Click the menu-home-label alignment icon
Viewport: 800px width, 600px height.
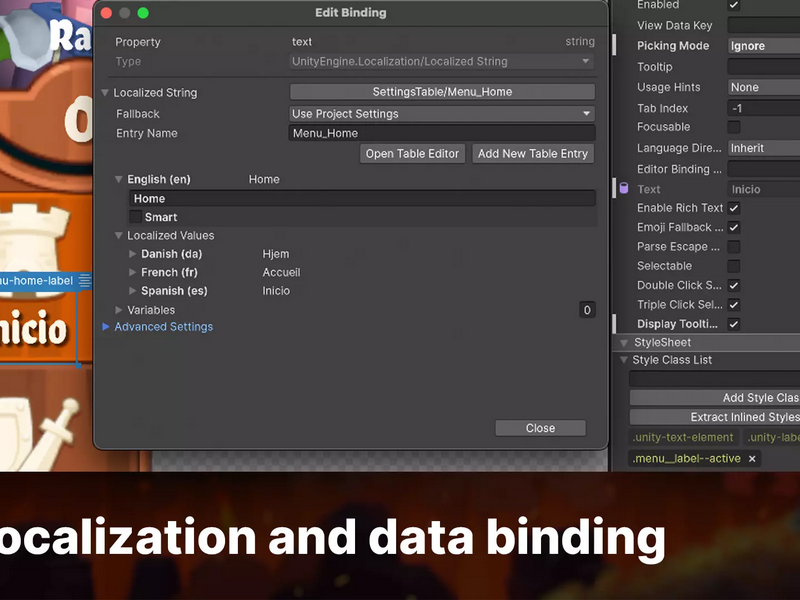pyautogui.click(x=85, y=280)
